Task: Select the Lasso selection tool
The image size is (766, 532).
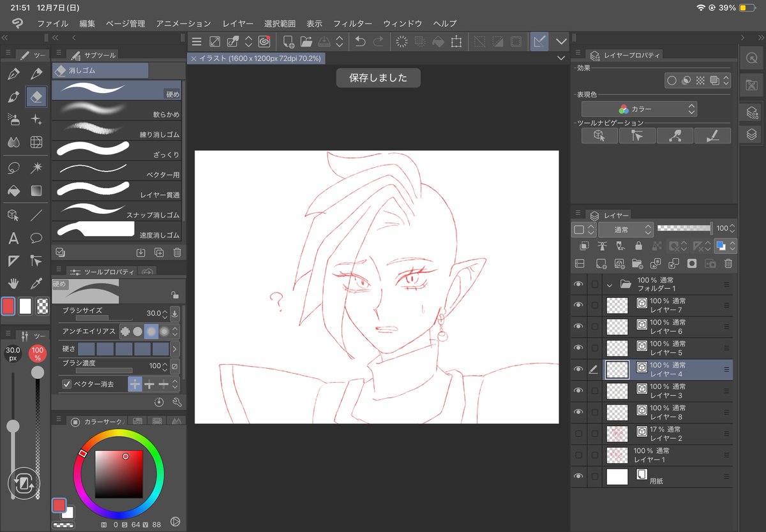Action: click(x=13, y=167)
